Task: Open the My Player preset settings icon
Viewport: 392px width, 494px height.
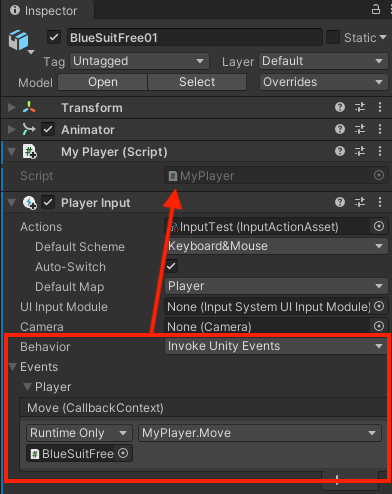Action: click(x=360, y=151)
